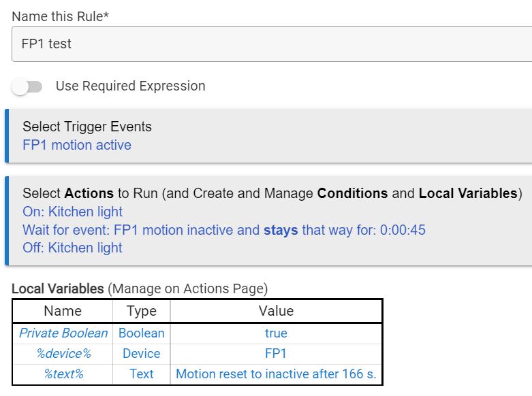This screenshot has height=396, width=532.
Task: Click the Boolean type cell
Action: coord(142,333)
